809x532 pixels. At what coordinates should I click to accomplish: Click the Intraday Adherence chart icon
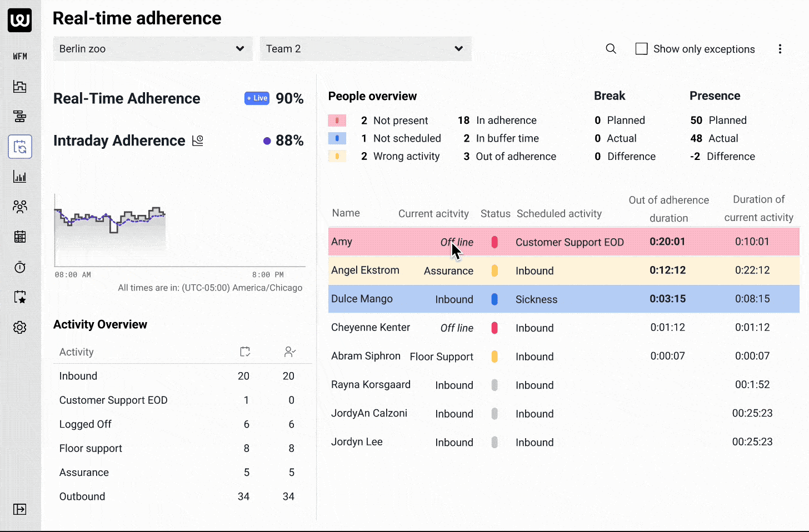click(198, 141)
